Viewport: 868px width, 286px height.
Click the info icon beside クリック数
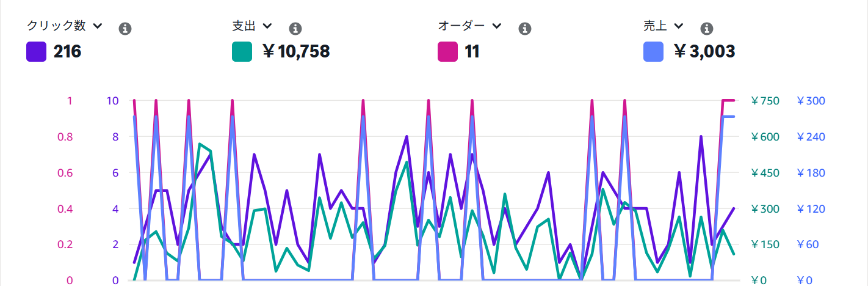pyautogui.click(x=125, y=29)
